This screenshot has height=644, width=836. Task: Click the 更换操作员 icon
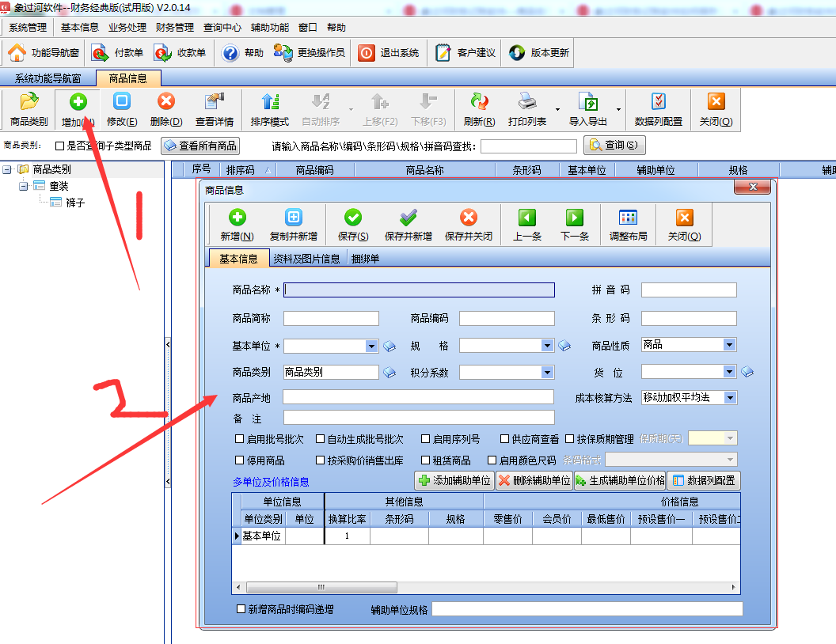click(x=283, y=53)
